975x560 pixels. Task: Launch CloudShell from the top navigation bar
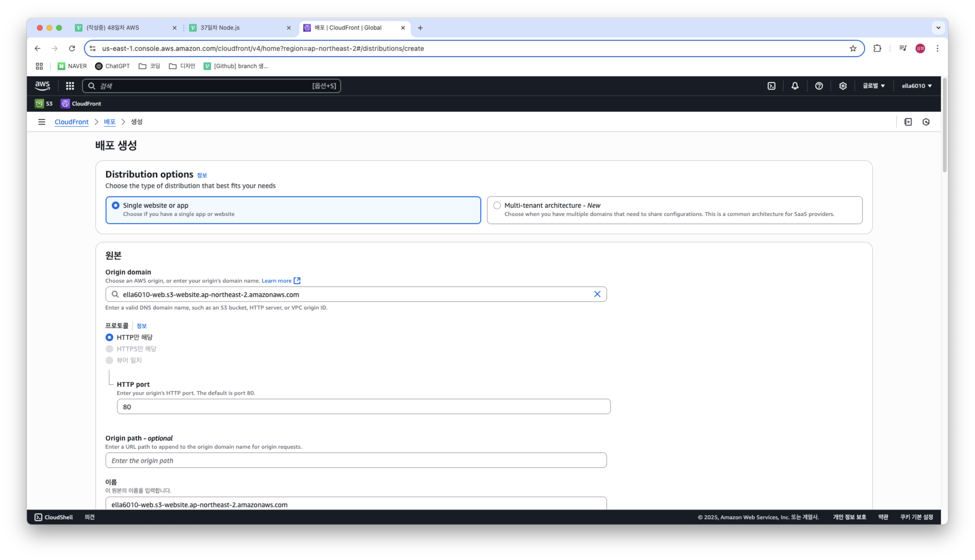[771, 86]
